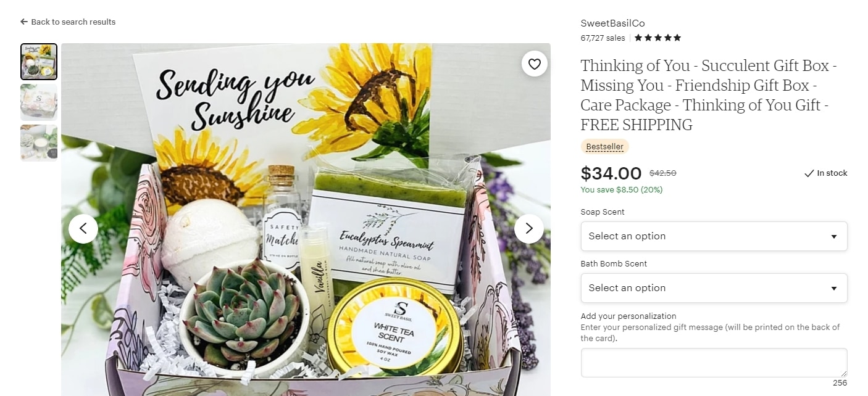868x396 pixels.
Task: Click the Bestseller badge
Action: tap(604, 147)
